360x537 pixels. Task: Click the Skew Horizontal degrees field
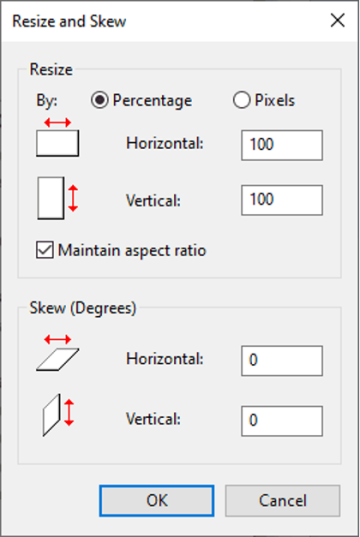tap(282, 361)
